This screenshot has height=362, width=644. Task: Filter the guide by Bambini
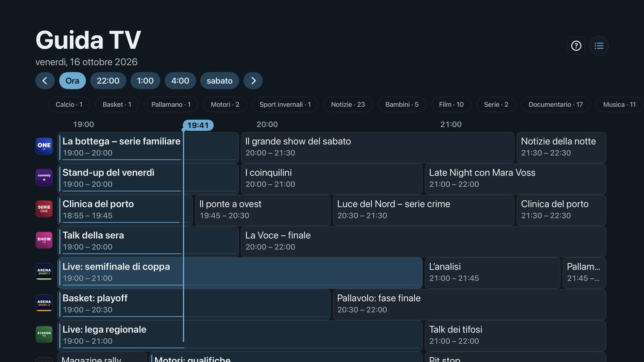click(402, 104)
